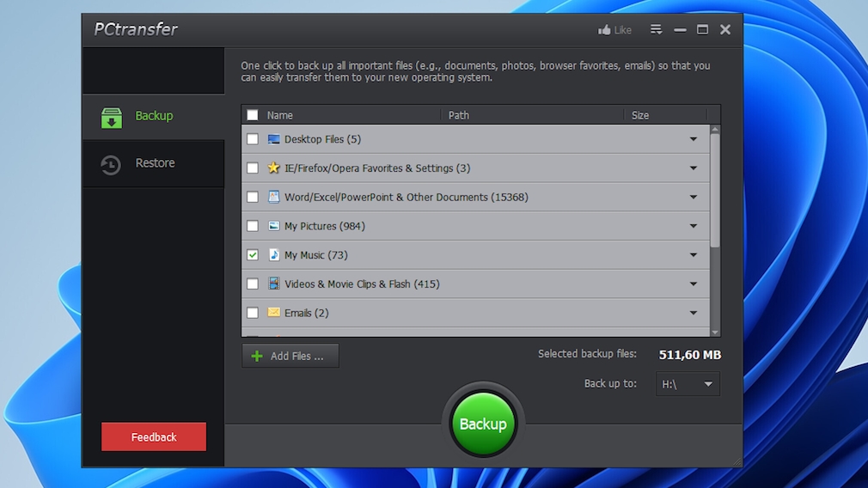Click the Like thumbs-up icon
The height and width of the screenshot is (488, 868).
point(604,30)
